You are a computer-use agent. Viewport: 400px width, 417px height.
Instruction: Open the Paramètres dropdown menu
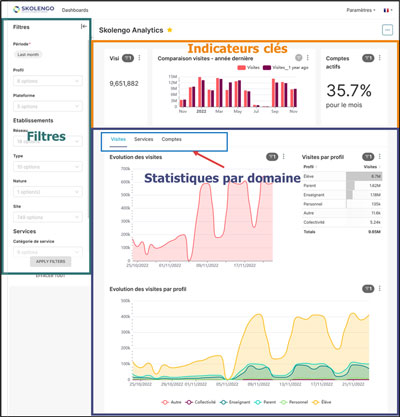(361, 10)
